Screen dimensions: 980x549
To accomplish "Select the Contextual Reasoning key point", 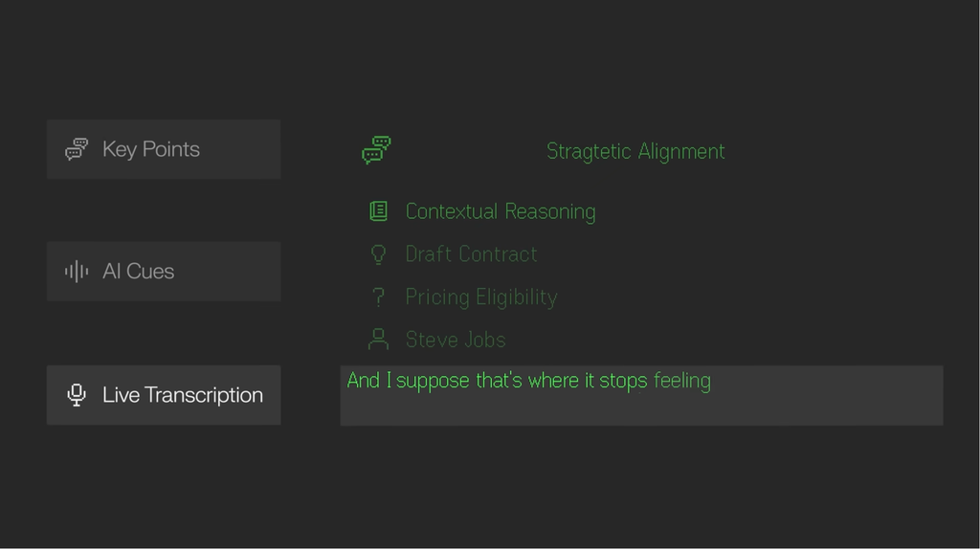I will point(501,211).
